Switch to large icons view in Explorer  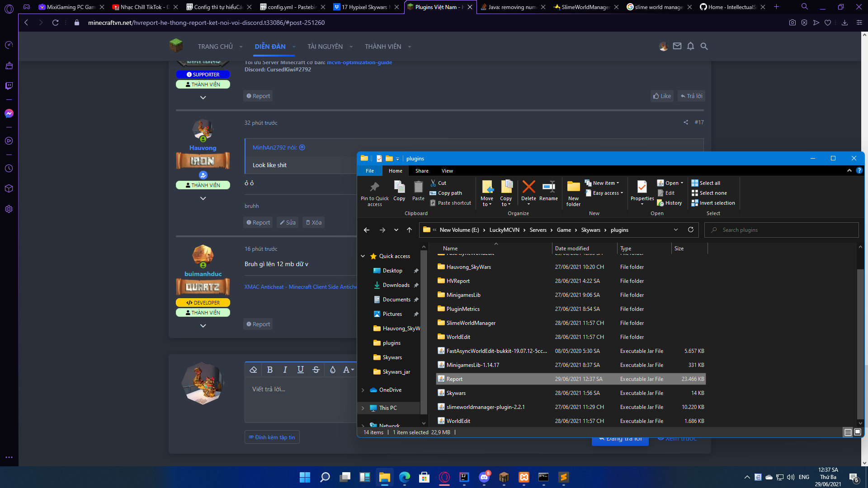(858, 432)
